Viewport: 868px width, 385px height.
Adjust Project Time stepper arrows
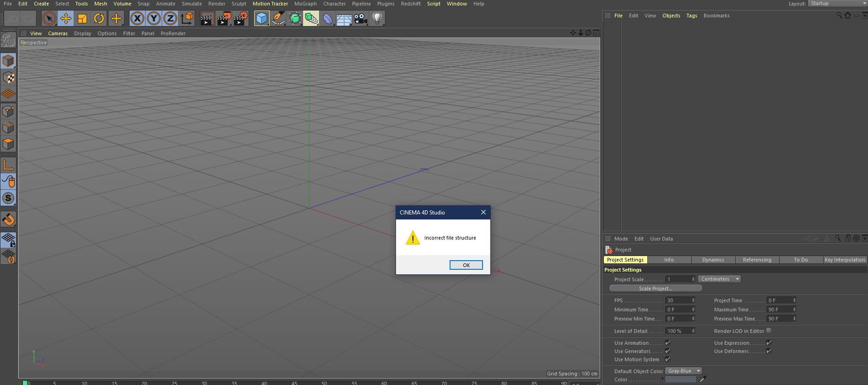(794, 300)
